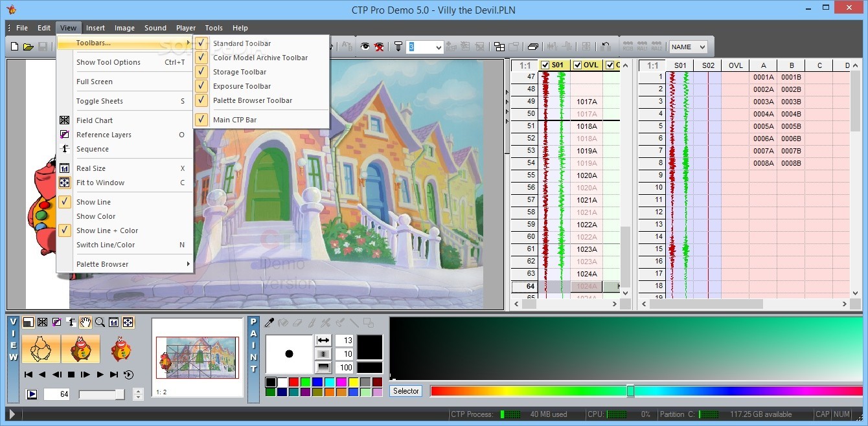Click the New file icon in toolbar

click(14, 47)
